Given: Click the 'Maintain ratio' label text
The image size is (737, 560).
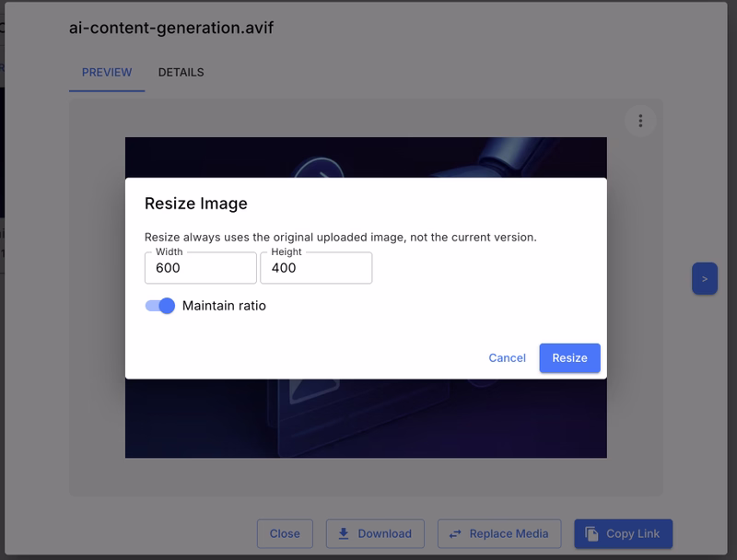Looking at the screenshot, I should tap(224, 306).
